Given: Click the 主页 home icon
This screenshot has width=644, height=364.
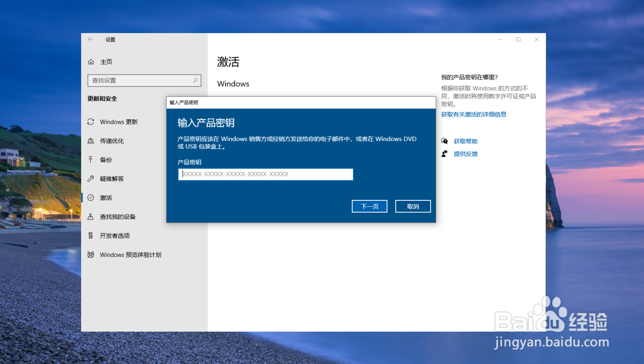Looking at the screenshot, I should coord(91,61).
